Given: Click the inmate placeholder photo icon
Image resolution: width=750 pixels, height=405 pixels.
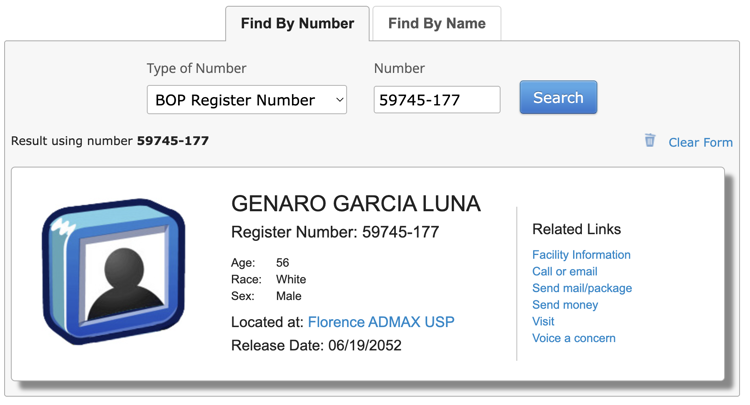Looking at the screenshot, I should tap(114, 271).
